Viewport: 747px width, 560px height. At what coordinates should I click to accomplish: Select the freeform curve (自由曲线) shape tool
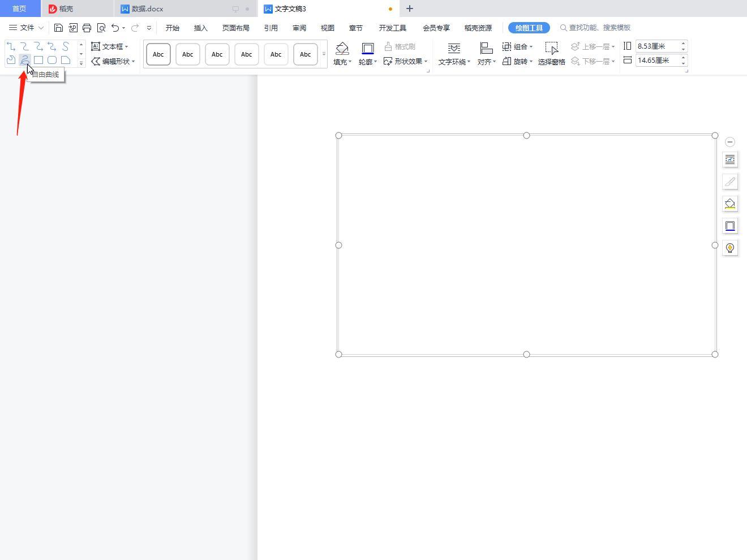[24, 60]
